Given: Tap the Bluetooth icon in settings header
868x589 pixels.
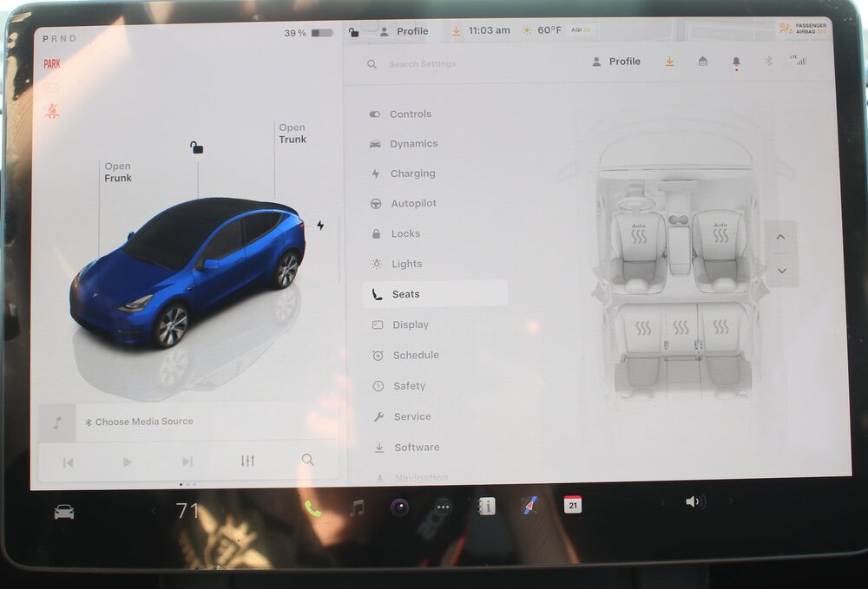Looking at the screenshot, I should tap(768, 62).
